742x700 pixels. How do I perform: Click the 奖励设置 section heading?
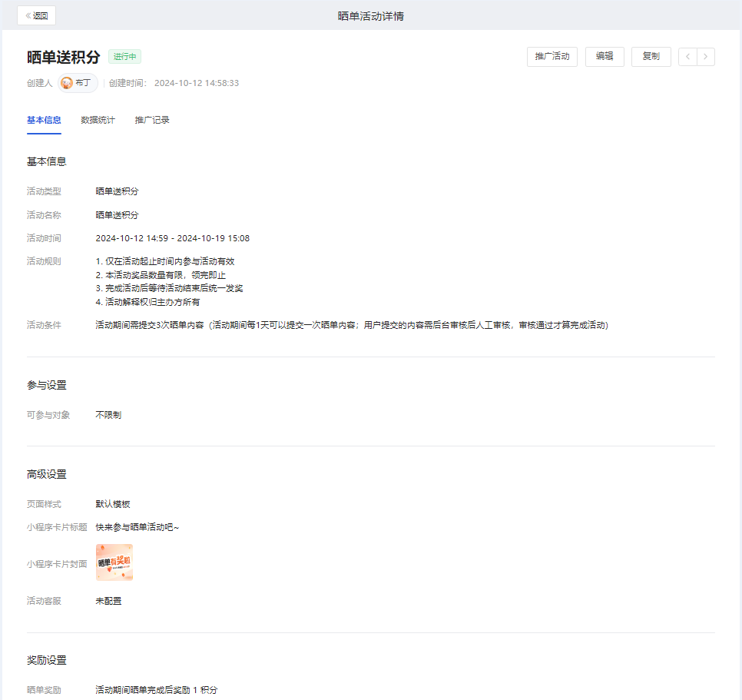click(x=46, y=660)
